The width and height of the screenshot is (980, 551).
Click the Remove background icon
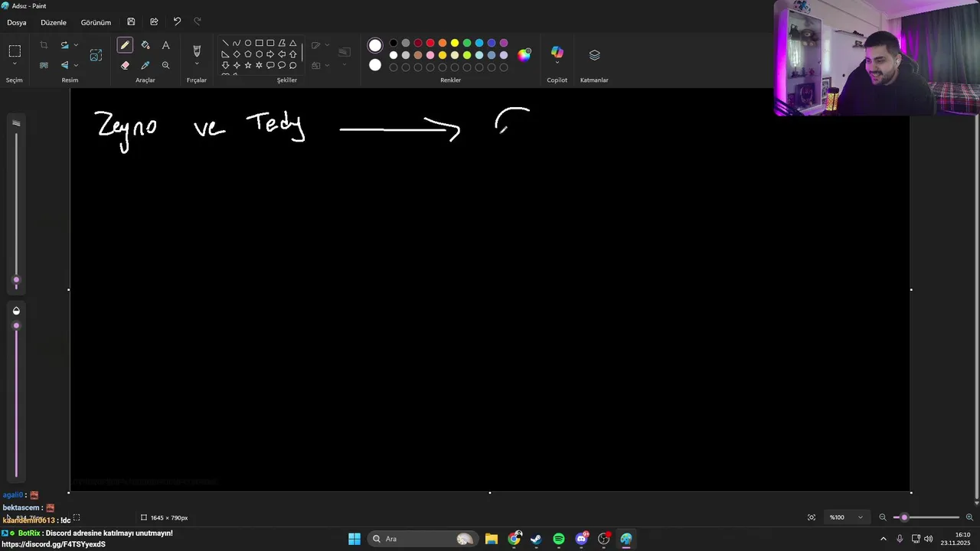point(44,65)
